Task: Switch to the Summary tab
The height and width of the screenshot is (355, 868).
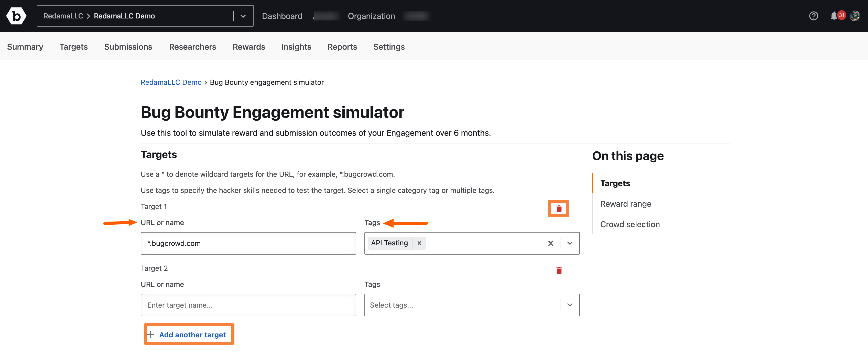Action: 25,47
